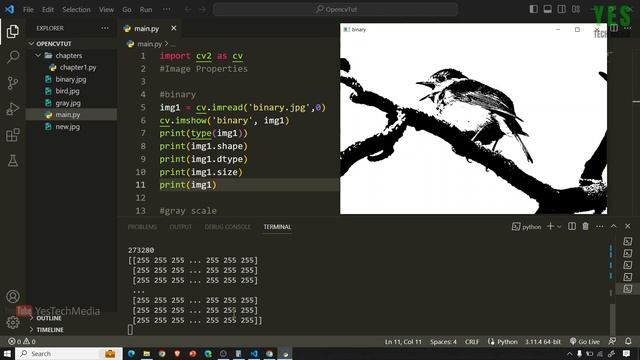Click the Windows taskbar Search box
Viewport: 640px width, 360px height.
(69, 353)
